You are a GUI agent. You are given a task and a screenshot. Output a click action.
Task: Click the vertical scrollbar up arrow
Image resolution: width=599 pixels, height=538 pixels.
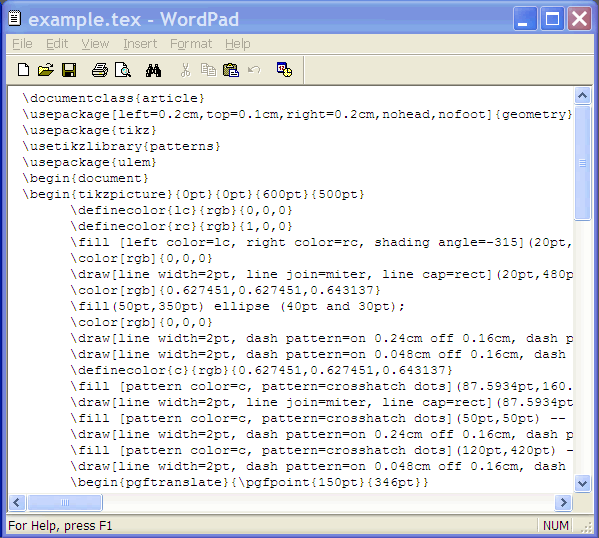(x=583, y=96)
